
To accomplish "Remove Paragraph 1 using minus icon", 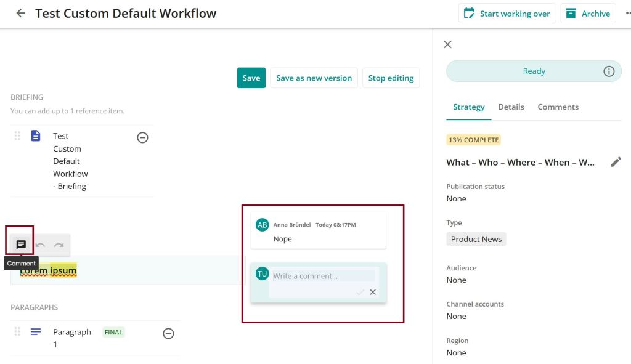I will pos(168,333).
